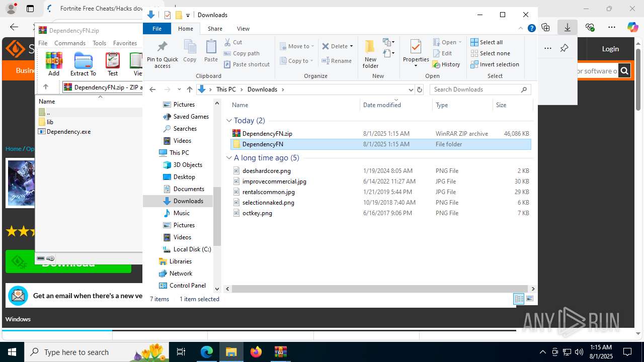Switch to the Share ribbon tab
This screenshot has width=644, height=362.
pos(215,29)
